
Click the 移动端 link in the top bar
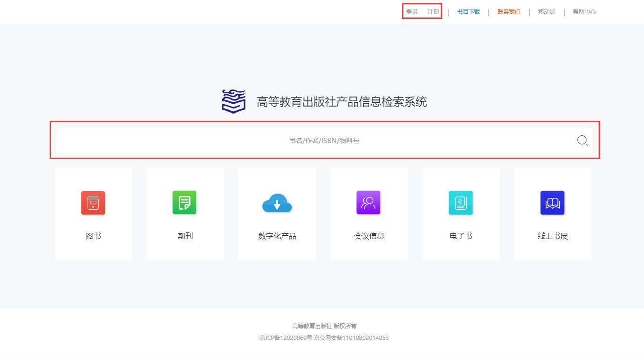tap(546, 12)
